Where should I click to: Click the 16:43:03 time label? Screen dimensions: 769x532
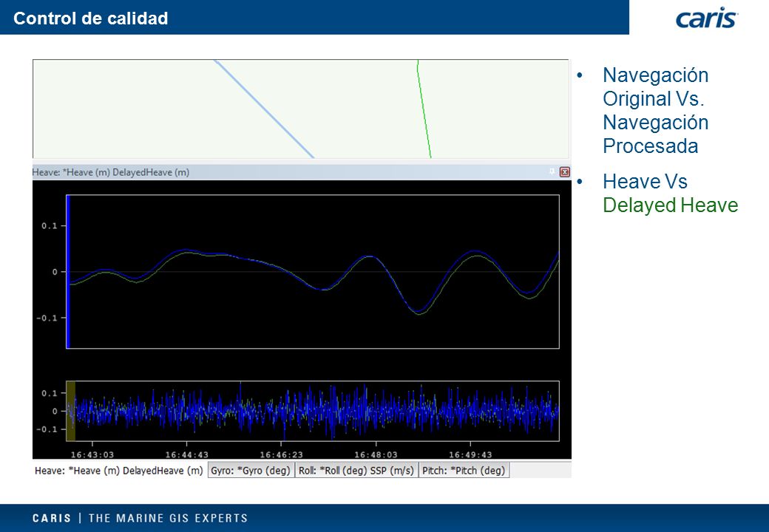point(92,454)
